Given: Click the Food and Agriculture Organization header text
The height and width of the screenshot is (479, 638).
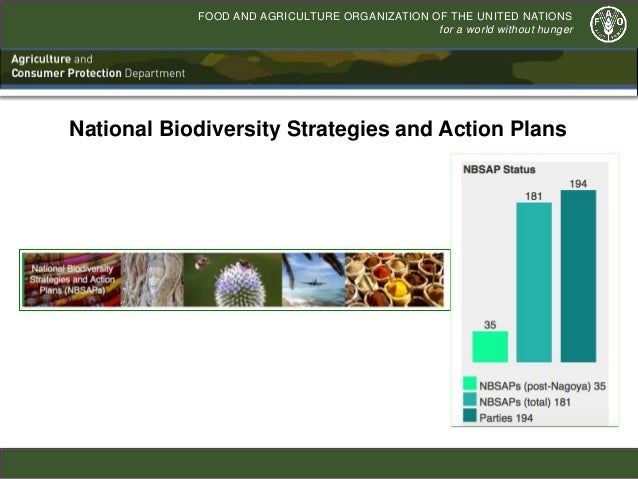Looking at the screenshot, I should click(385, 16).
